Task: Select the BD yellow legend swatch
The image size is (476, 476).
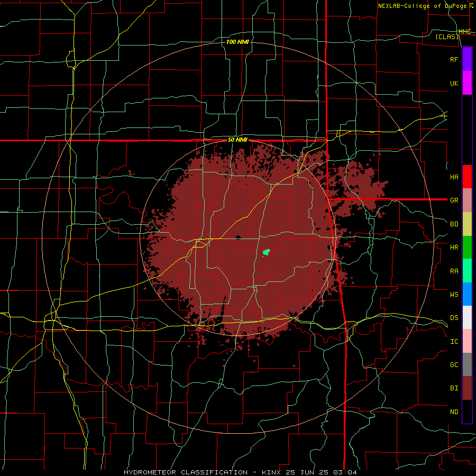Action: pos(467,224)
